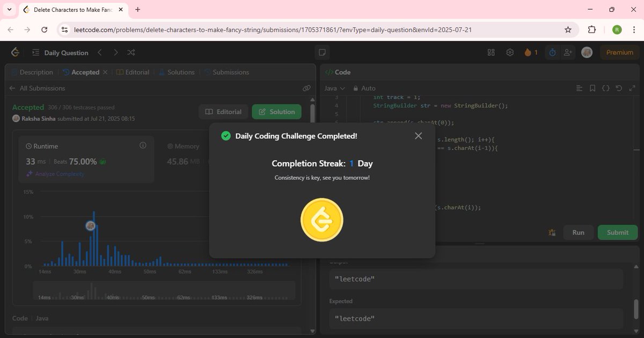The height and width of the screenshot is (338, 644).
Task: Open the tab search dropdown
Action: 9,10
